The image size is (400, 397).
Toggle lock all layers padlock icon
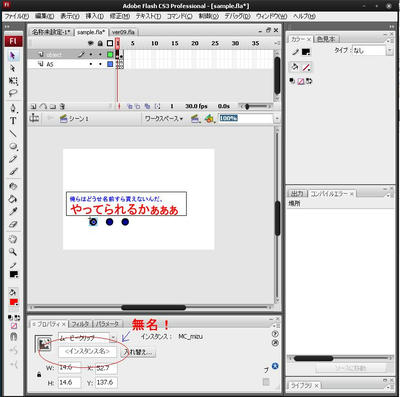click(x=100, y=43)
